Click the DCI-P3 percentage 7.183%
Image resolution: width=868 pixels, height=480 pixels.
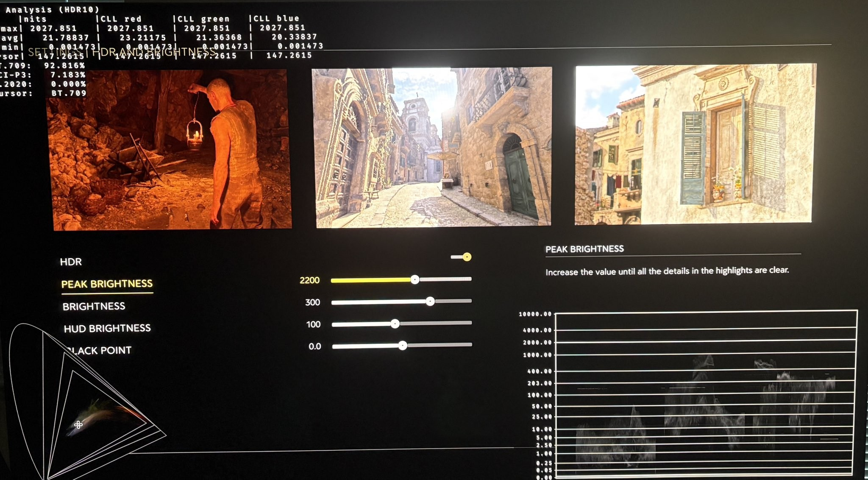pos(68,75)
